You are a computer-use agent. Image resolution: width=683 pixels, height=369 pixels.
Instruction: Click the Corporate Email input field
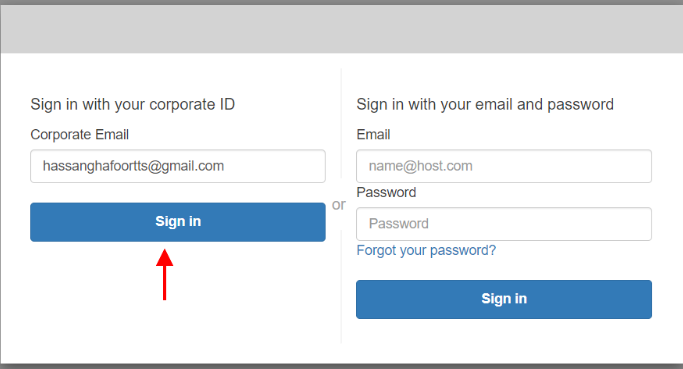tap(178, 166)
